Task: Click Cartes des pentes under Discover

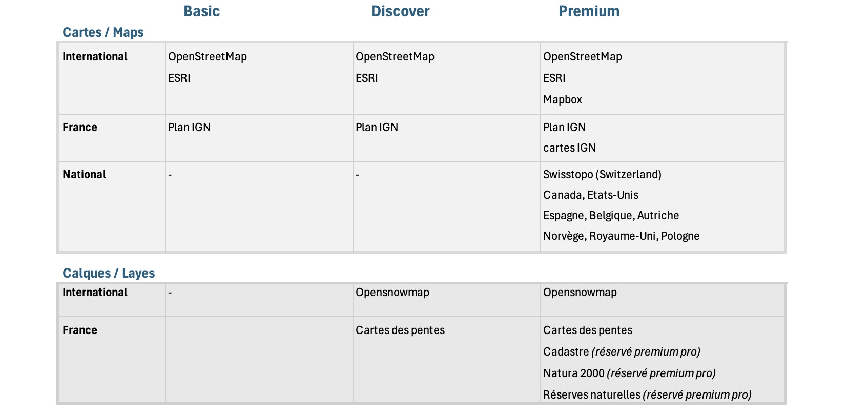Action: coord(400,330)
